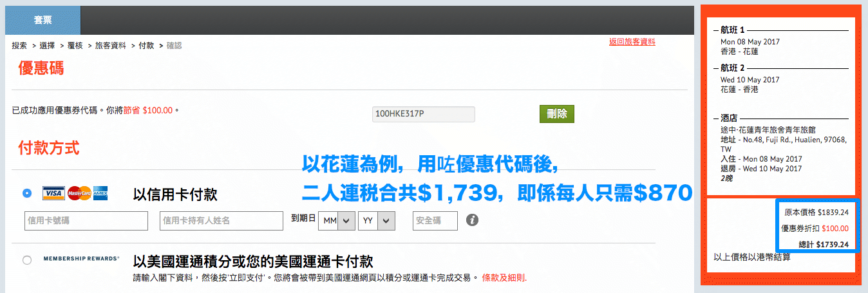The image size is (868, 293).
Task: Open the 套票 tab
Action: pos(43,20)
